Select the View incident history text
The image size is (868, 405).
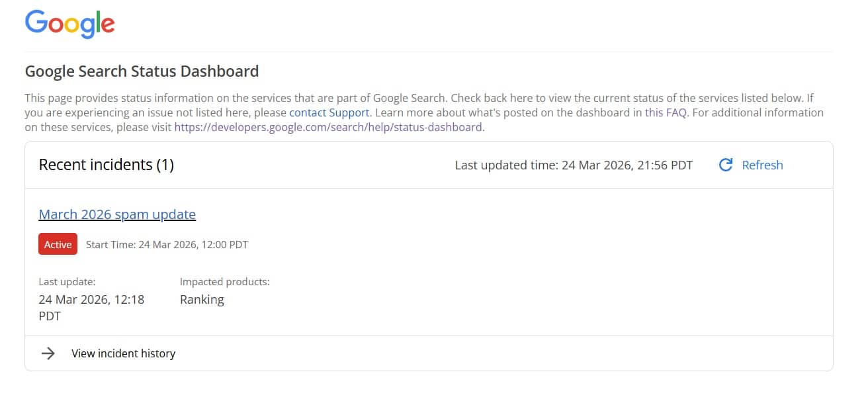tap(123, 353)
